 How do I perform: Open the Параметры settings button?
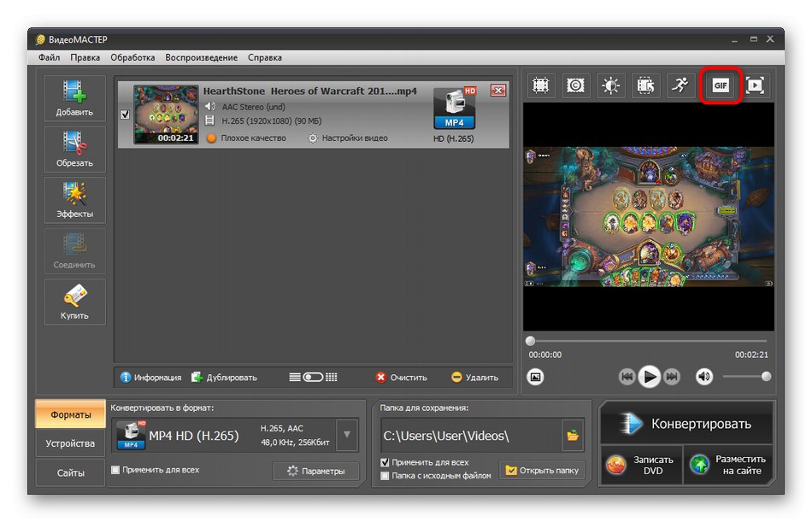[x=316, y=471]
